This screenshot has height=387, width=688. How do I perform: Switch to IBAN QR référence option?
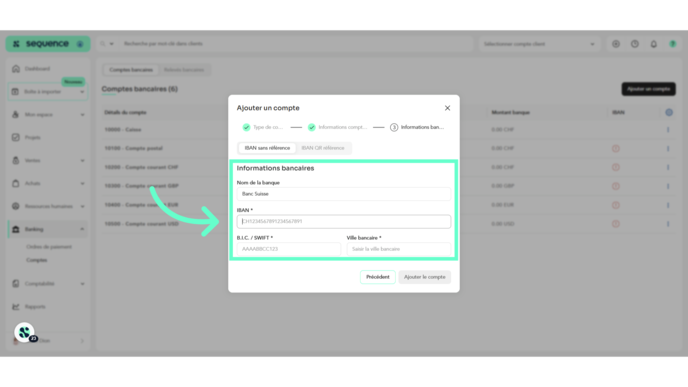point(323,148)
